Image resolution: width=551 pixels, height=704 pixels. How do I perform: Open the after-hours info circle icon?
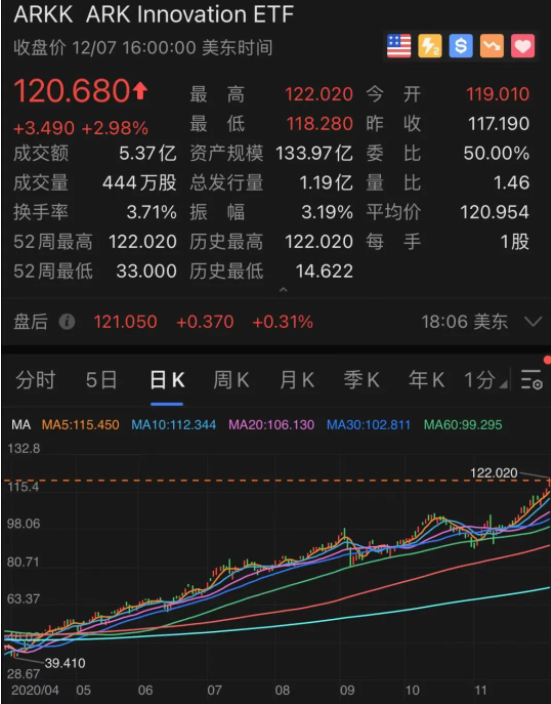(67, 321)
